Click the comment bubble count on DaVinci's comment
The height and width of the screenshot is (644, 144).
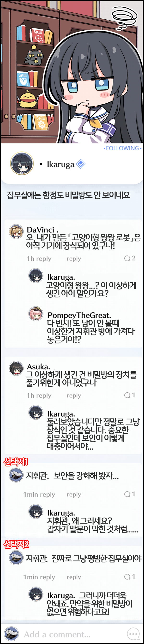(x=130, y=258)
